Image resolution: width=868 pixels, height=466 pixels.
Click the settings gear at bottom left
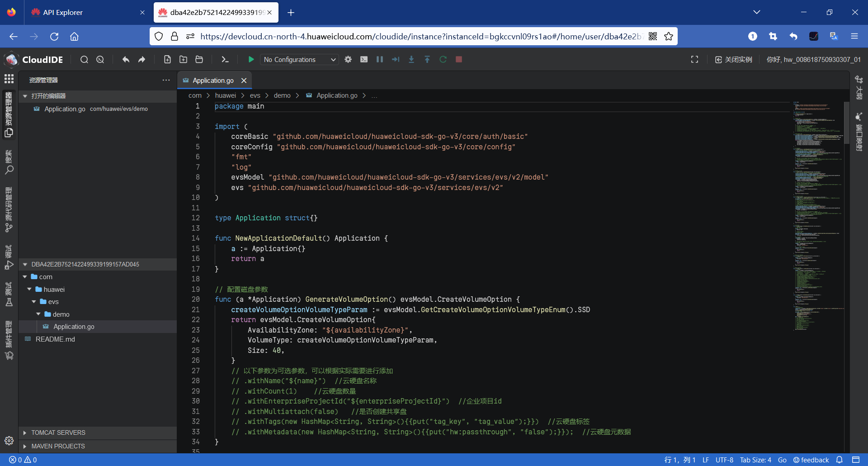coord(9,441)
